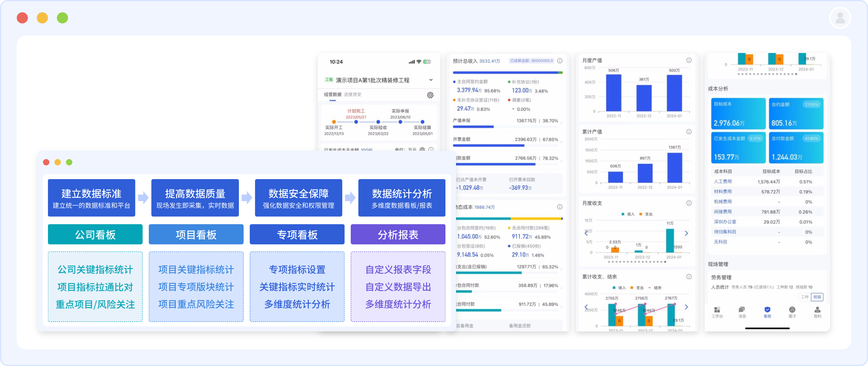Go to previous page of 累计收支 chart

click(x=586, y=307)
